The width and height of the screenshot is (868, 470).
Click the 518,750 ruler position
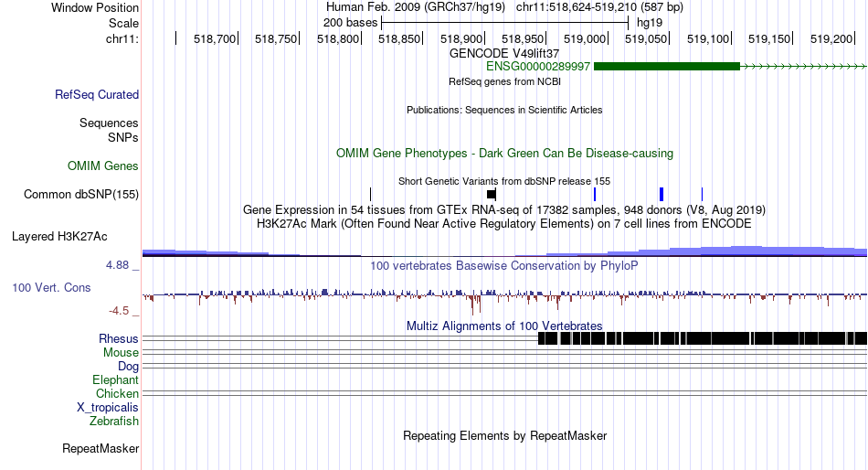(276, 38)
